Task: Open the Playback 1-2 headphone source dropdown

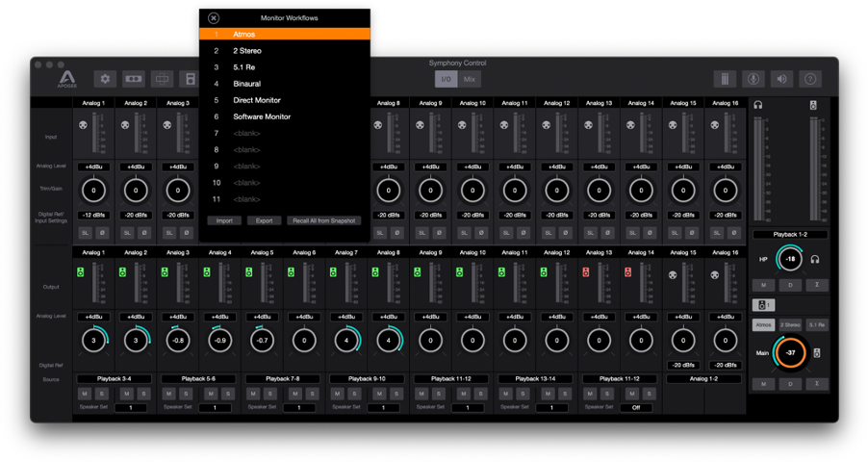Action: [790, 235]
